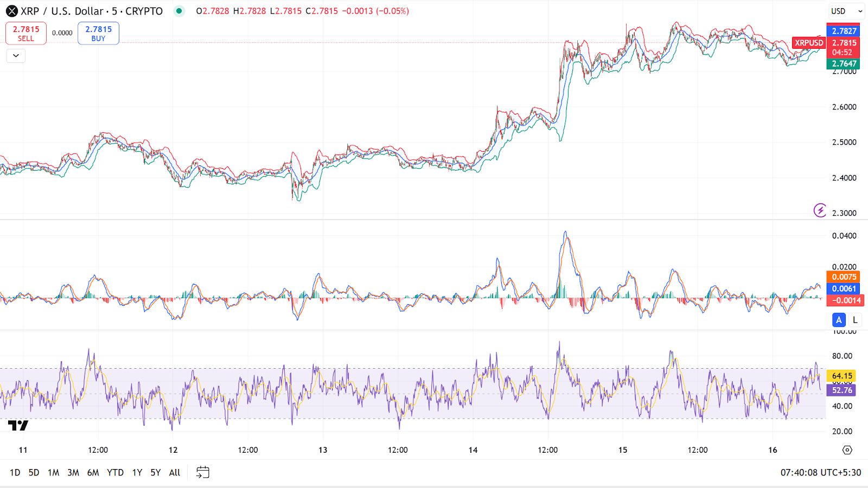Collapse the indicator legend chevron
The height and width of the screenshot is (488, 868).
[x=16, y=55]
